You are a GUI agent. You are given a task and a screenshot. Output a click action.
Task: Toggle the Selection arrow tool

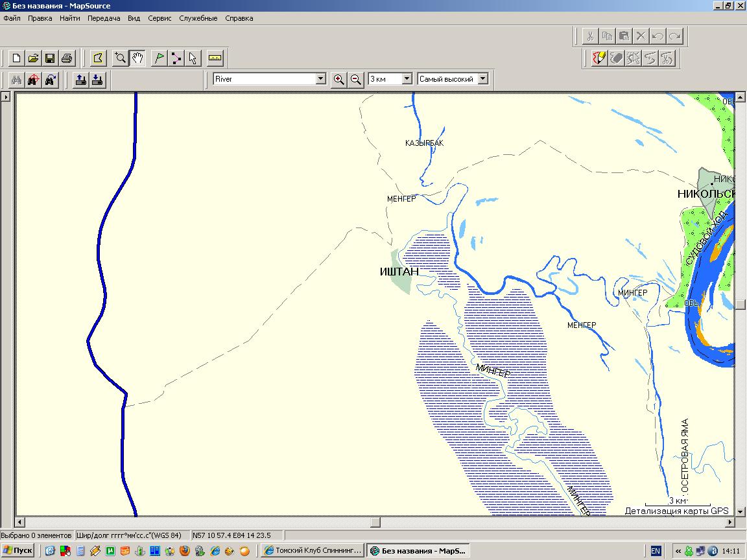tap(193, 58)
